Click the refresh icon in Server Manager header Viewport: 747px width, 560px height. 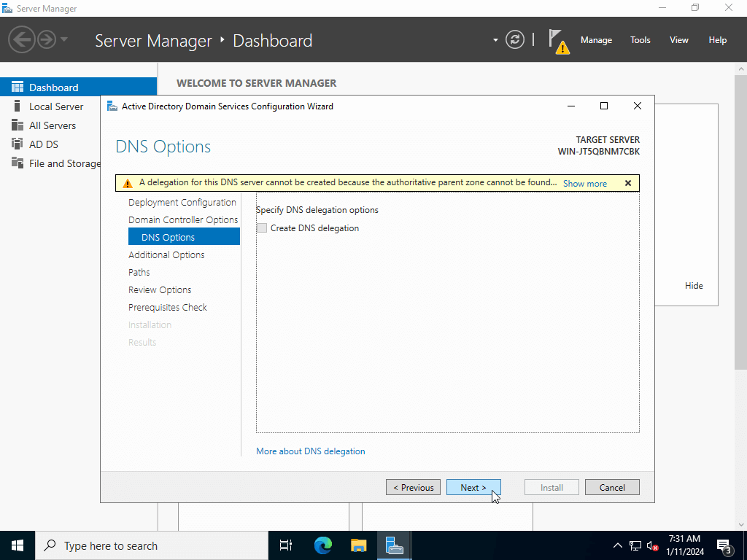514,39
